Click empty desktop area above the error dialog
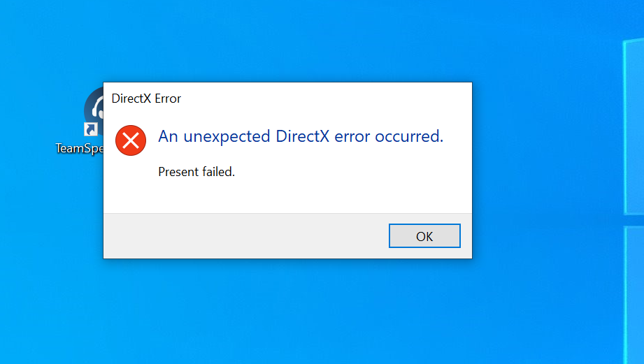 pyautogui.click(x=287, y=41)
